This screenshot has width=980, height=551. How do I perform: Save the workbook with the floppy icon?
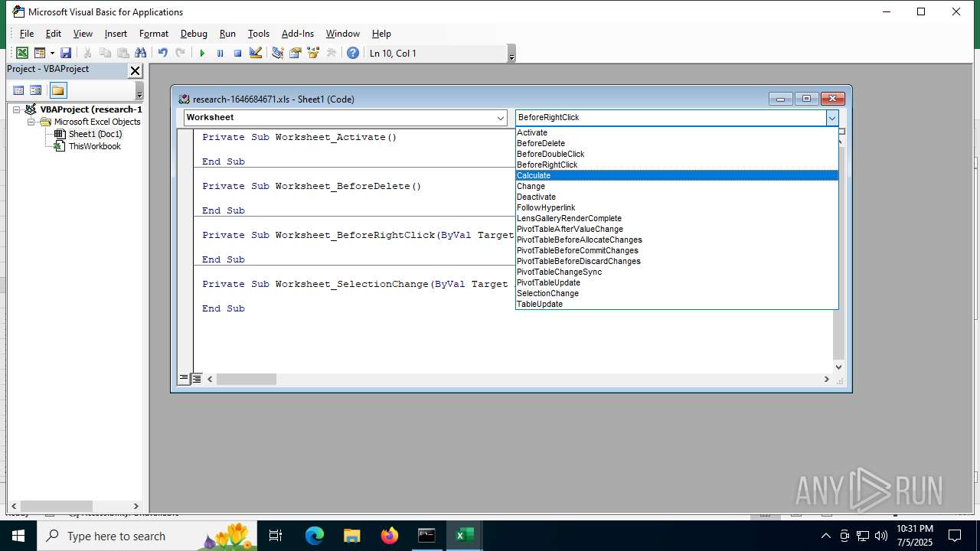click(66, 53)
